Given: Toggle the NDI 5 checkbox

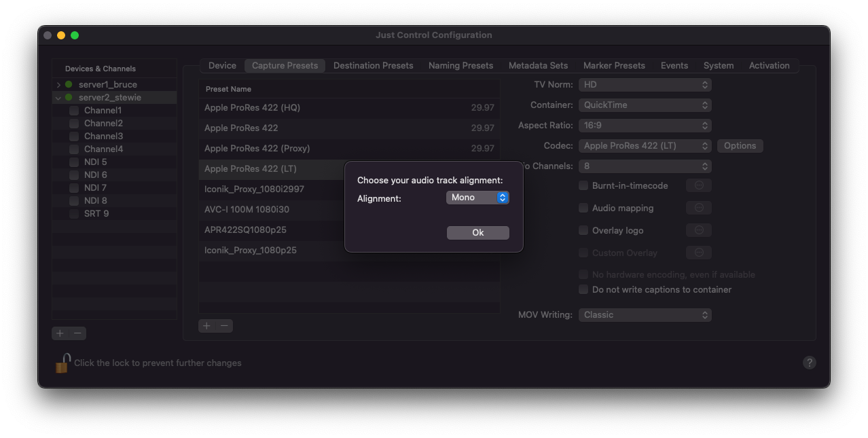Looking at the screenshot, I should tap(74, 162).
